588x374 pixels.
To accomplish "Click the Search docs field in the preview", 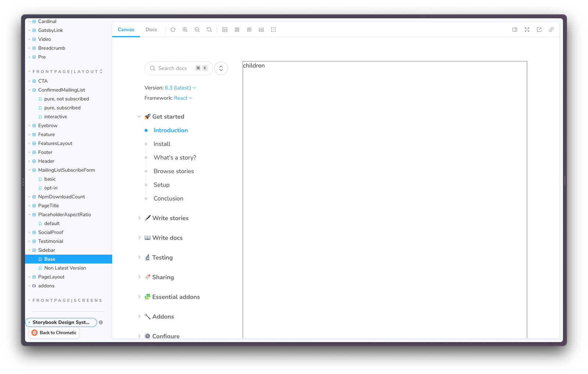I will [179, 68].
